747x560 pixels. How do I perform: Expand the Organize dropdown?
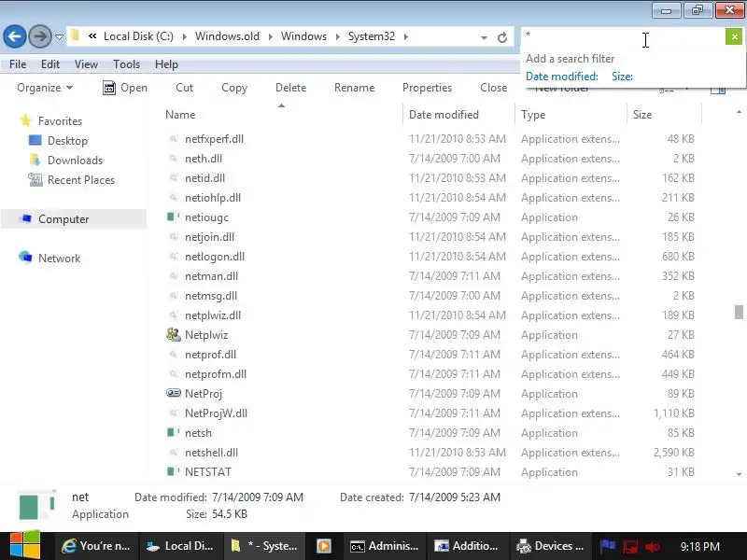[45, 88]
